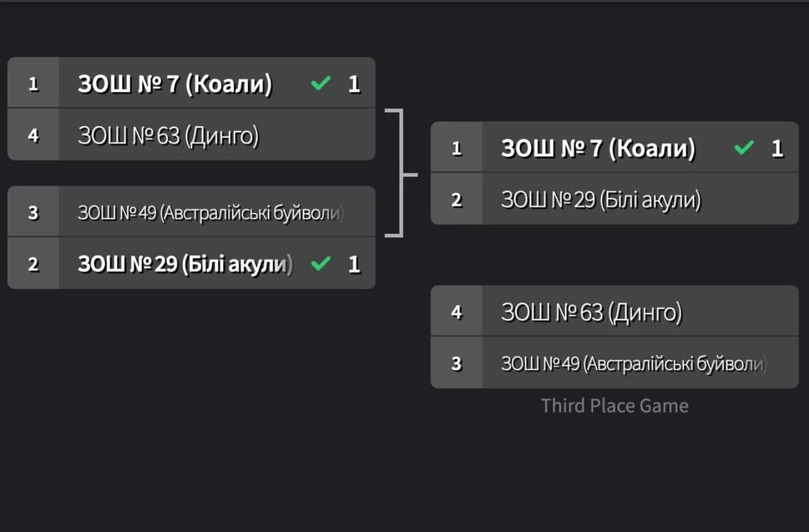Click the Third Place Game label
Viewport: 809px width, 532px height.
(615, 406)
